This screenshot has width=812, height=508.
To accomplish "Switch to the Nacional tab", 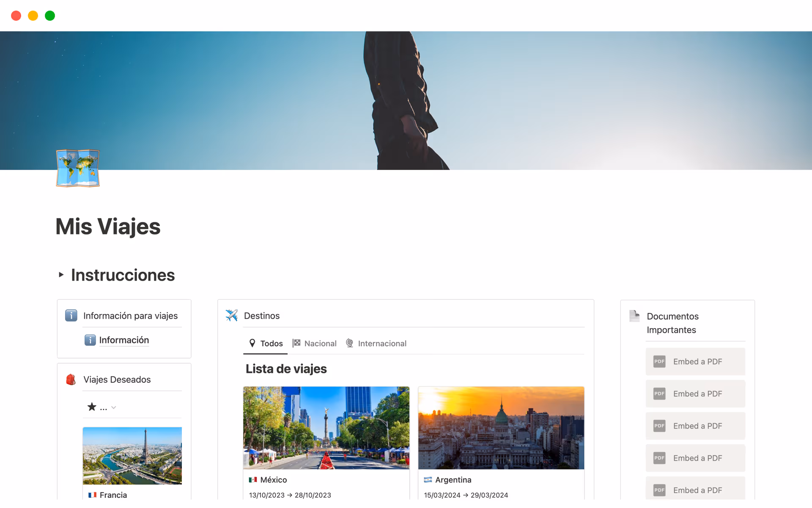I will pyautogui.click(x=315, y=343).
